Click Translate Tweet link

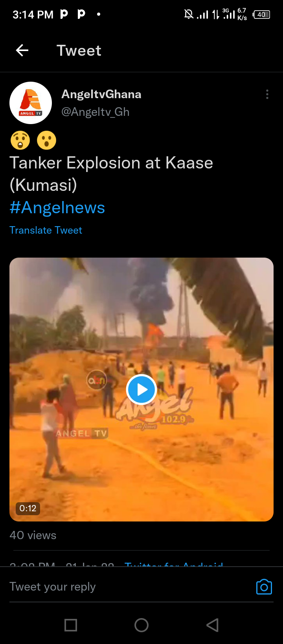[x=46, y=230]
